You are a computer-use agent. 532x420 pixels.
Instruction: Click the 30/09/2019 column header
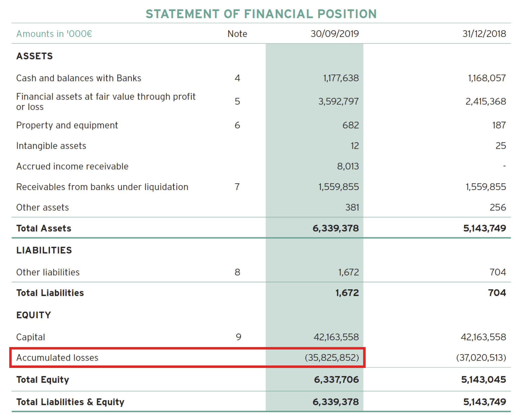pos(334,34)
